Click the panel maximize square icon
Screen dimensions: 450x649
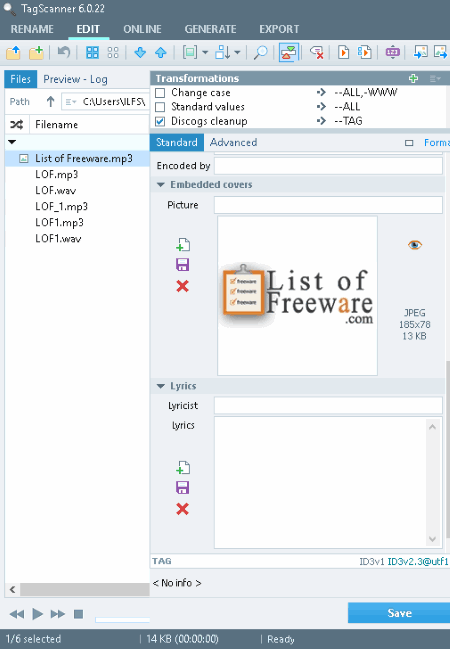pyautogui.click(x=409, y=143)
